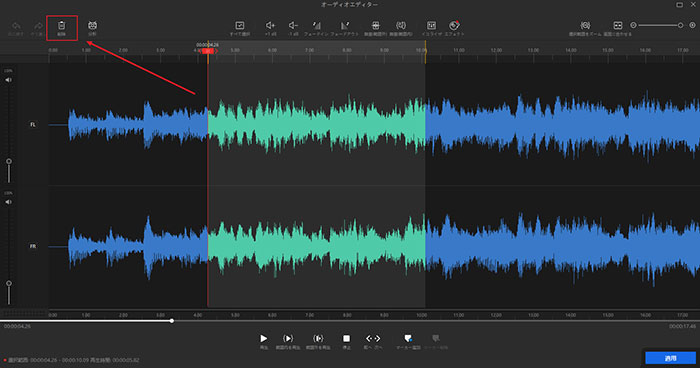
Task: Click the selection end marker at 10.00
Action: (425, 51)
